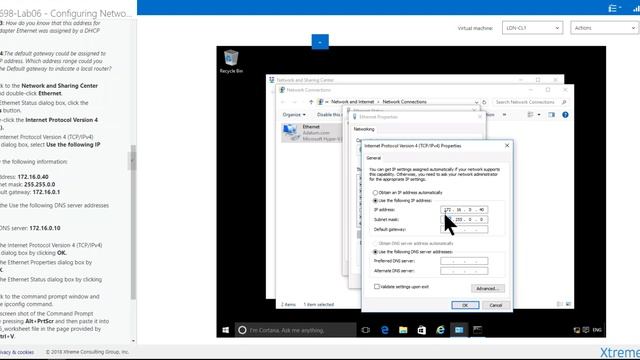Click the Default gateway field

click(464, 229)
